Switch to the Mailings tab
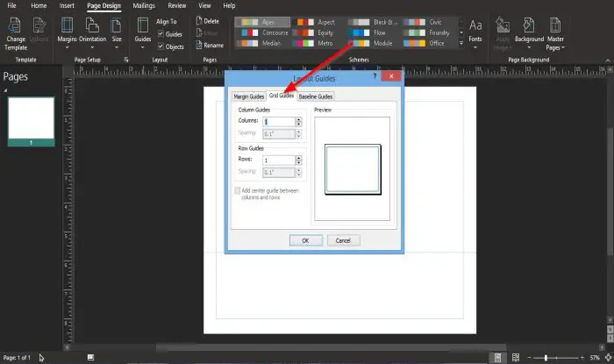The height and width of the screenshot is (364, 614). click(x=144, y=5)
